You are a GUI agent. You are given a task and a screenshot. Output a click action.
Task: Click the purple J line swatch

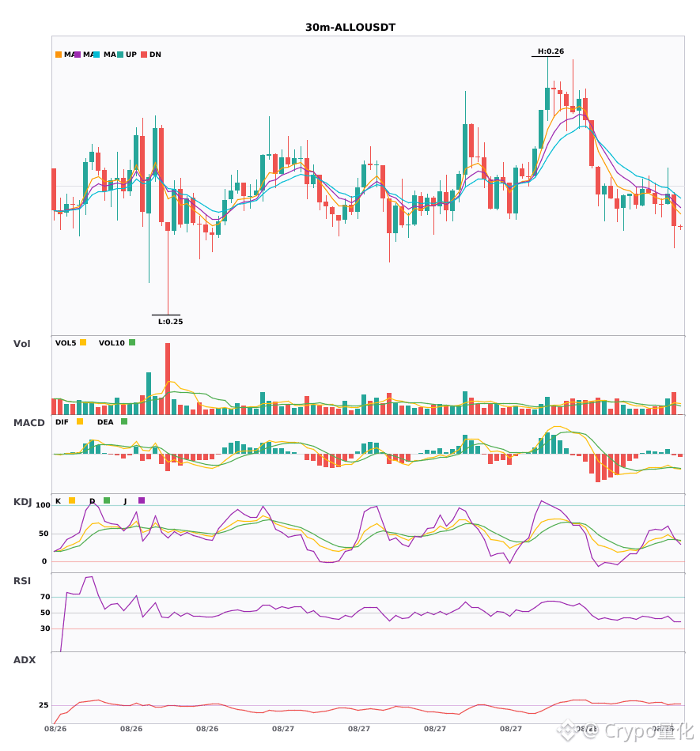coord(142,500)
